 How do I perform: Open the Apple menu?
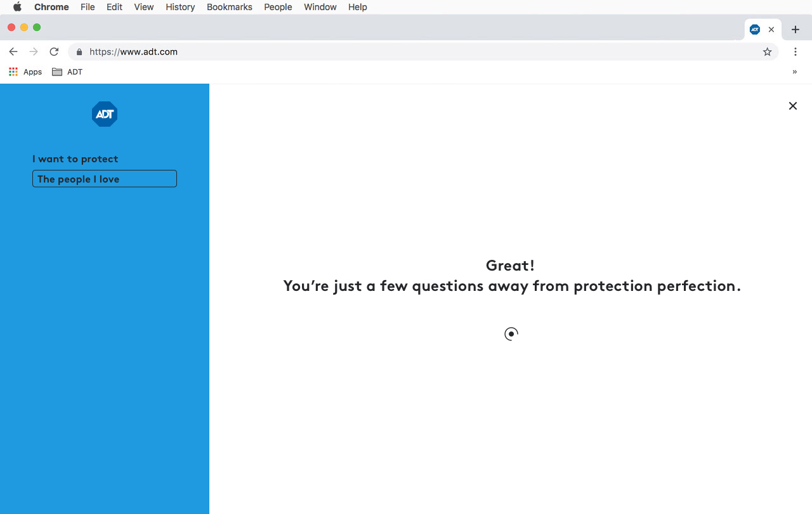click(17, 7)
